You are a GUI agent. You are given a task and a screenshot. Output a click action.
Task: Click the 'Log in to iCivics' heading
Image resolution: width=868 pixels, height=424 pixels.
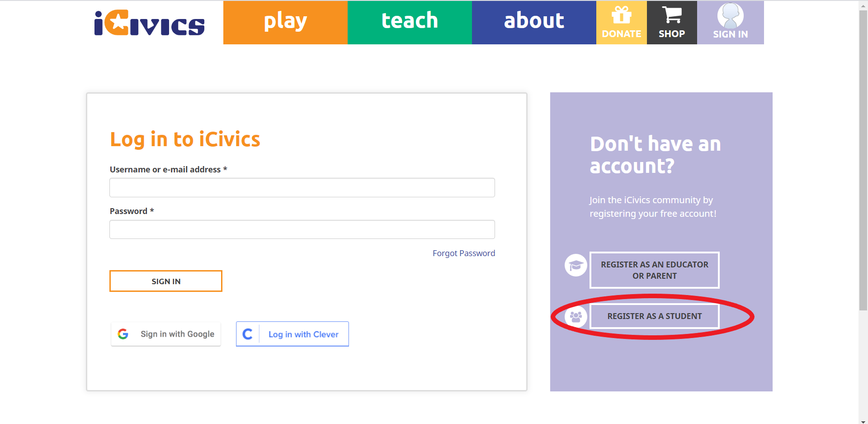pyautogui.click(x=185, y=139)
